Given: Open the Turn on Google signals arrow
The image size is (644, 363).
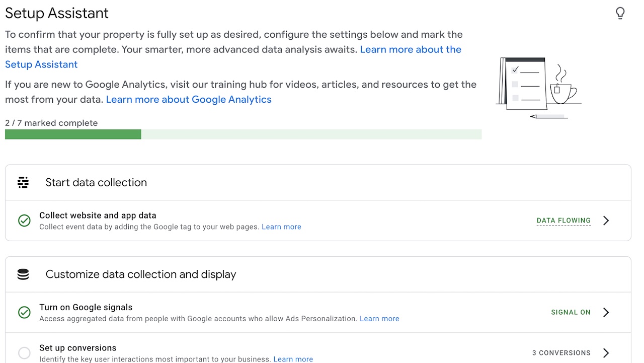Looking at the screenshot, I should click(606, 312).
